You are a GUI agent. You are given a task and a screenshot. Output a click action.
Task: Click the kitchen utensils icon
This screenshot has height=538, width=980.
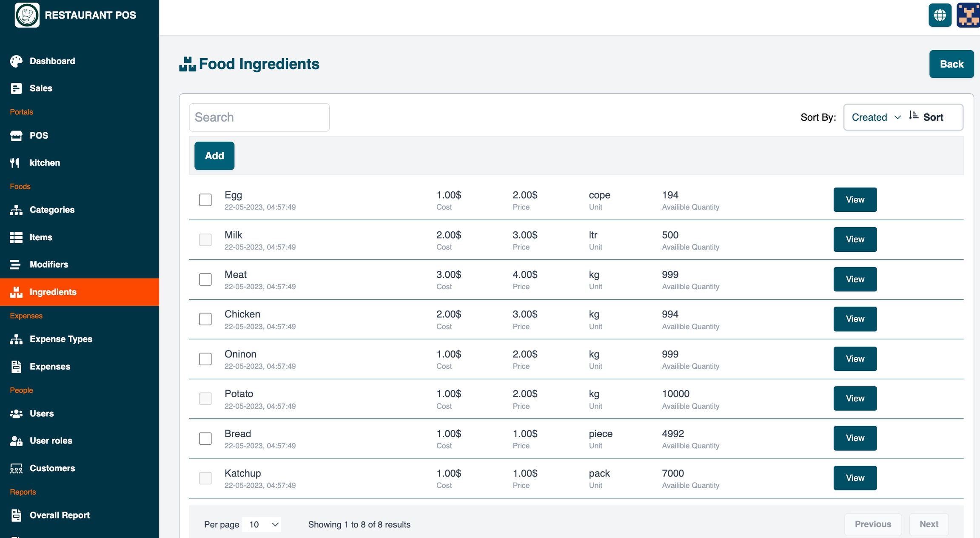15,163
